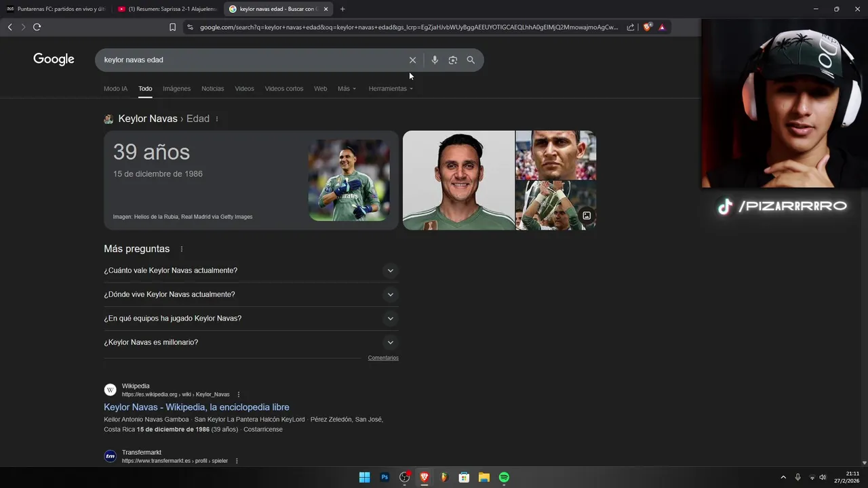Click the Transfermarkt result source name
The width and height of the screenshot is (868, 488).
point(142,453)
